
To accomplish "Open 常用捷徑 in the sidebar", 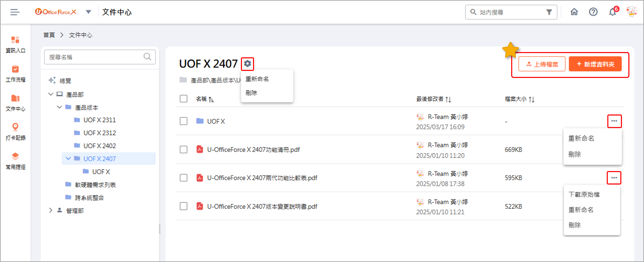I will point(15,161).
